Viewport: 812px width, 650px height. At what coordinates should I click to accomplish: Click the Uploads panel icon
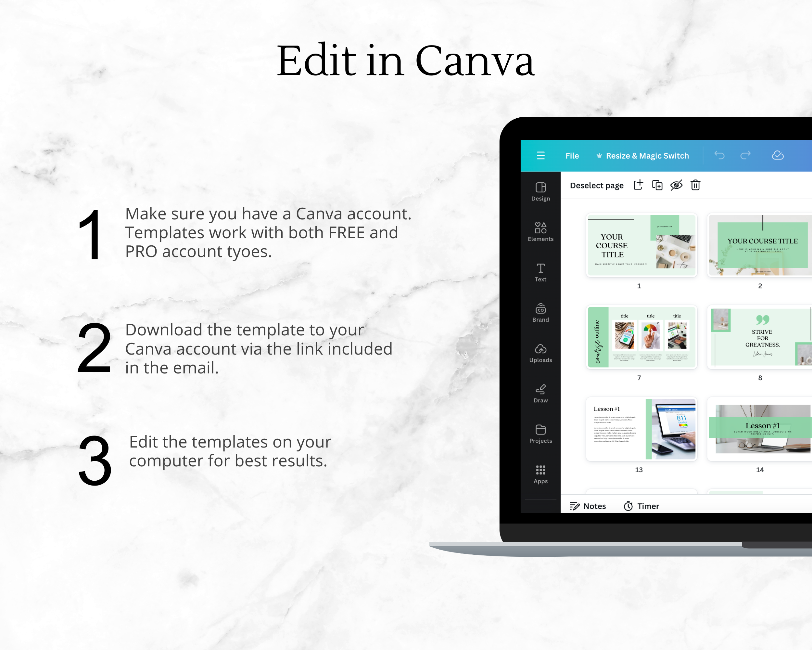pos(541,351)
